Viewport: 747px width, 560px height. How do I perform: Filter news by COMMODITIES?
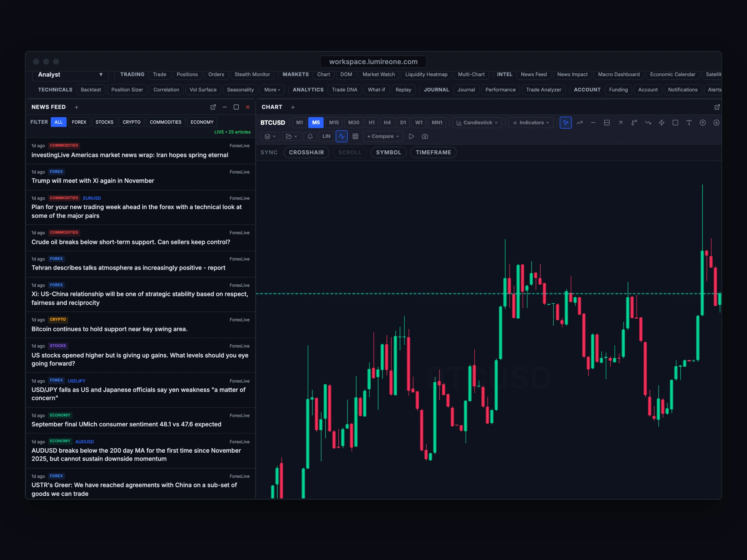coord(166,122)
